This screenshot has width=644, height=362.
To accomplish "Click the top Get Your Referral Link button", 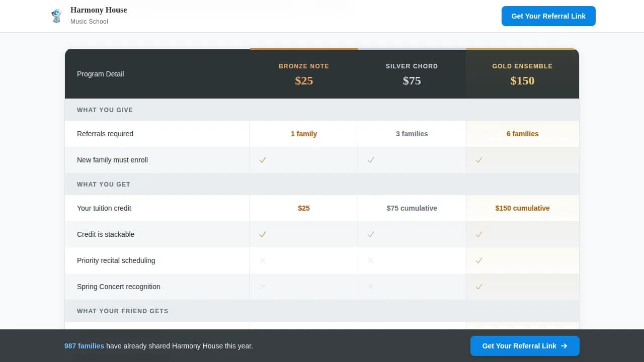I will [548, 16].
